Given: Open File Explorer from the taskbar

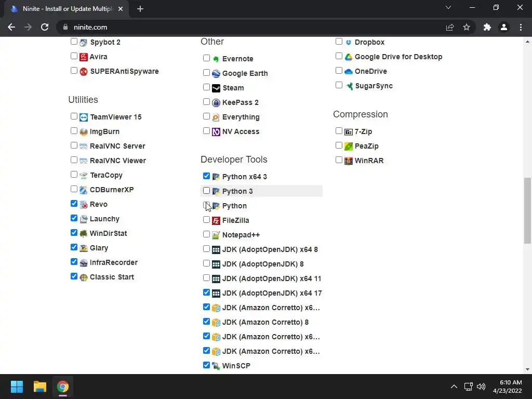Looking at the screenshot, I should [x=39, y=387].
